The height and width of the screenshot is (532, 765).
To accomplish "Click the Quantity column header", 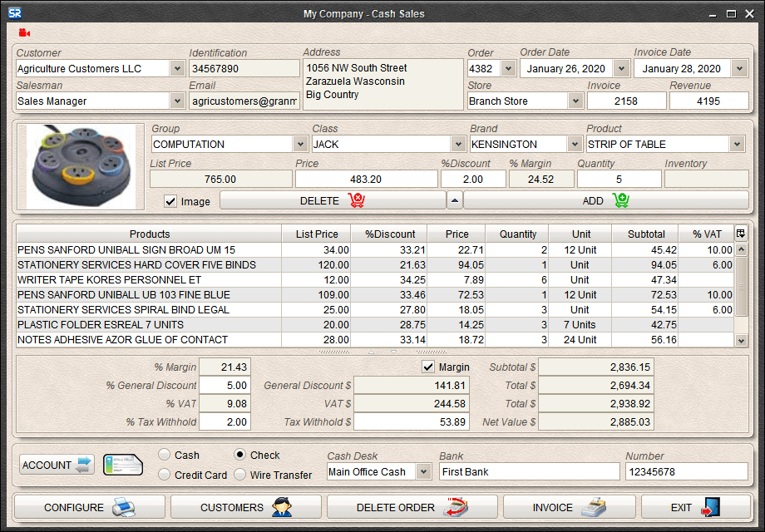I will pos(517,234).
